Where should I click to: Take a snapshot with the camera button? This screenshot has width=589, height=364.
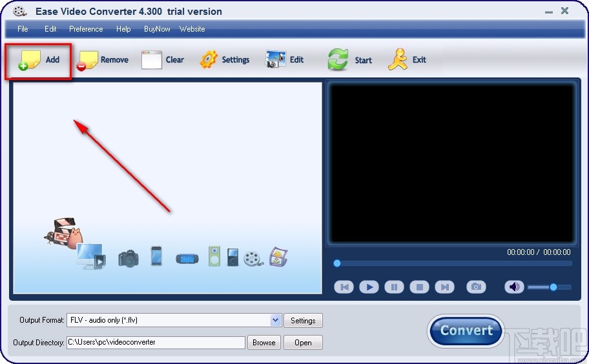coord(476,287)
